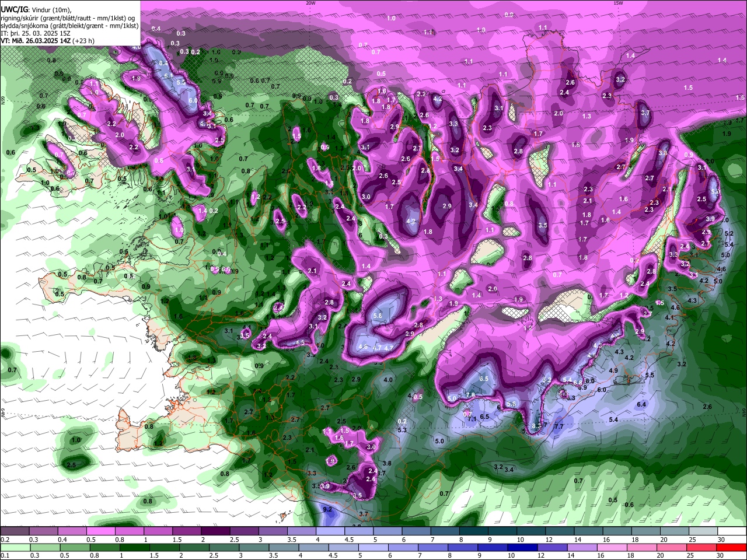Click the 6–7 swatch in upper legend row
Screen dimensions: 747x560
point(416,531)
